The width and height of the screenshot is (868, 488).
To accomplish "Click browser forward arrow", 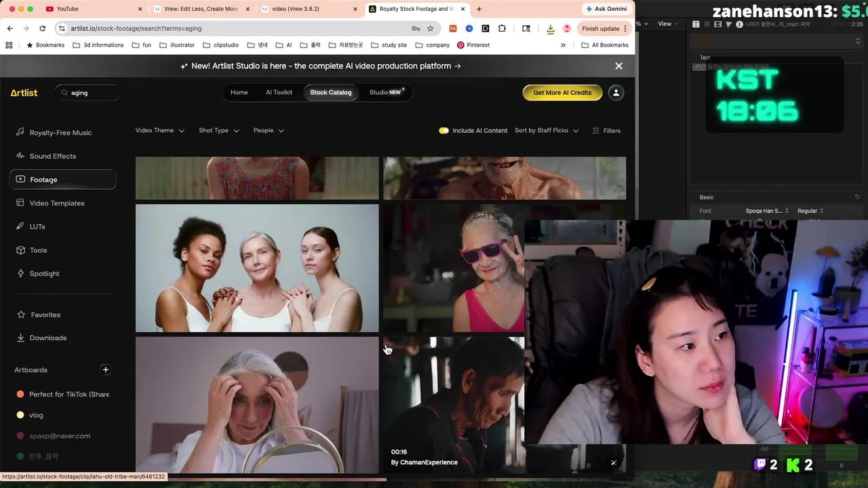I will tap(26, 28).
